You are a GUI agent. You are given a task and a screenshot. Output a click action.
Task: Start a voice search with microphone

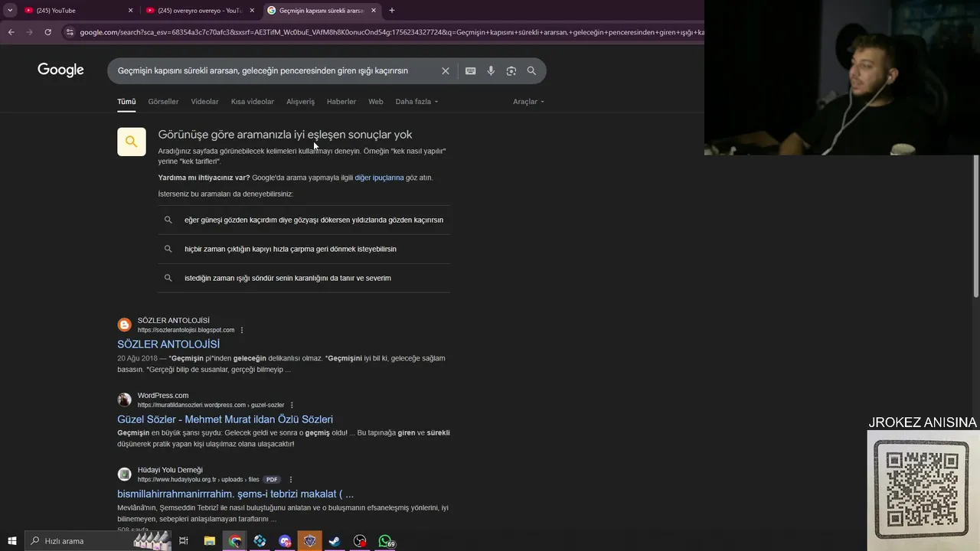(x=491, y=71)
